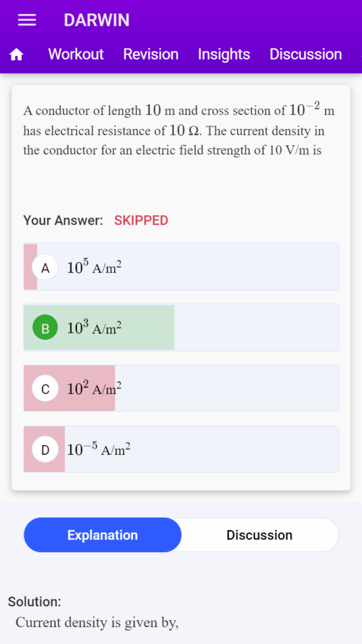Switch to the Discussion pill button
362x644 pixels.
click(x=260, y=535)
